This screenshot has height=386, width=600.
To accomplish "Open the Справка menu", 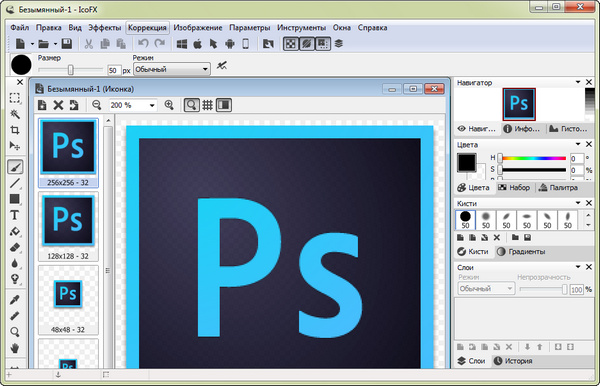I will (372, 28).
